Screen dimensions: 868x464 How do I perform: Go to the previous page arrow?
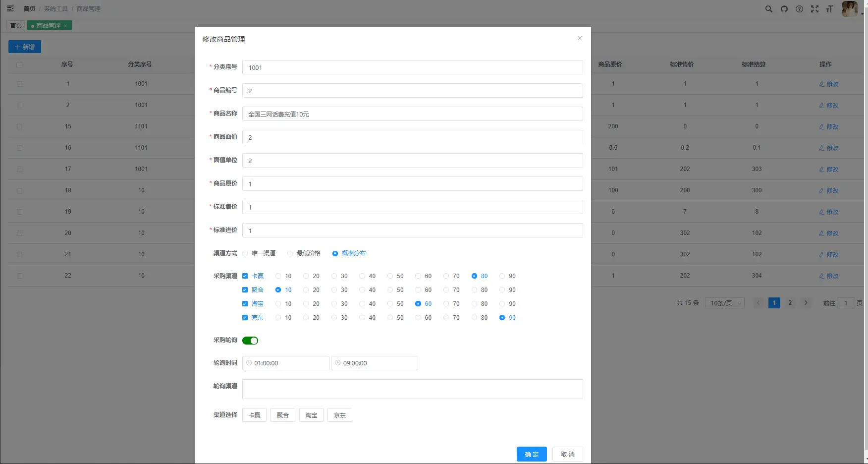pyautogui.click(x=758, y=303)
